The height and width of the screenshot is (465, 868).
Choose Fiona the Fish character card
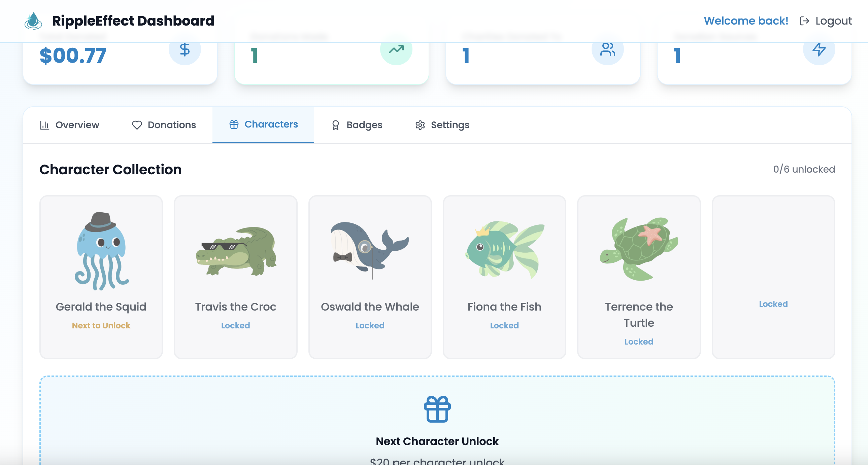pyautogui.click(x=504, y=277)
